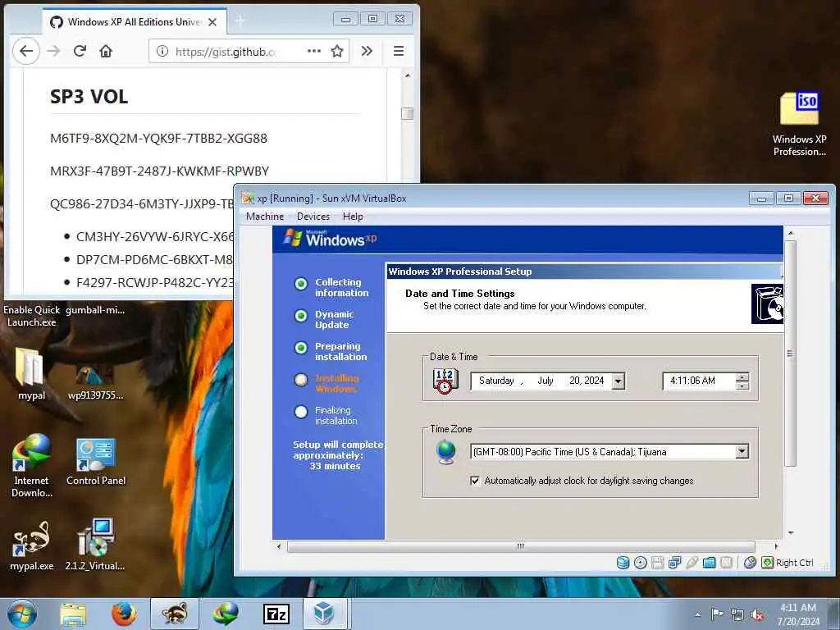This screenshot has height=630, width=840.
Task: Click the browser address bar URL
Action: pos(225,52)
